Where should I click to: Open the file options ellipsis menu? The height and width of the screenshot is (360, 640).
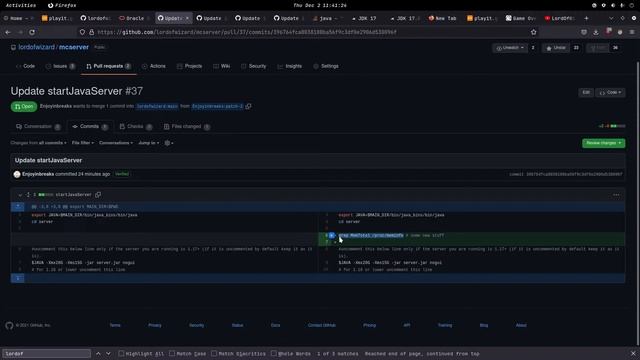click(x=616, y=195)
